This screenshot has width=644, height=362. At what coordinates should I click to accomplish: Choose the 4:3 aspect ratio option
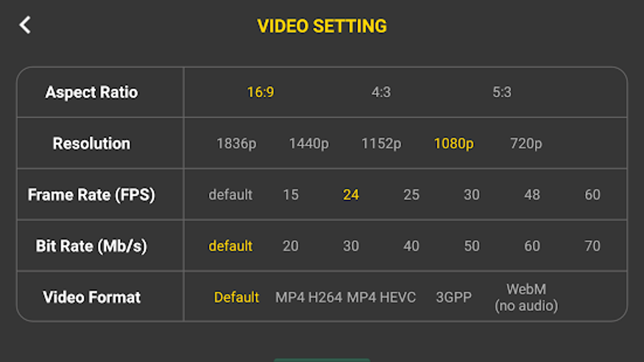click(x=381, y=92)
